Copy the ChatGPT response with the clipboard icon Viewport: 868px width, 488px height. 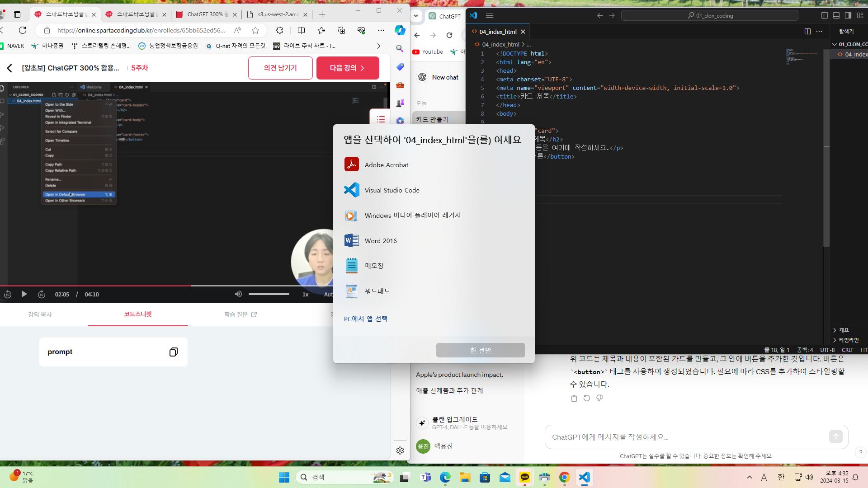click(574, 399)
